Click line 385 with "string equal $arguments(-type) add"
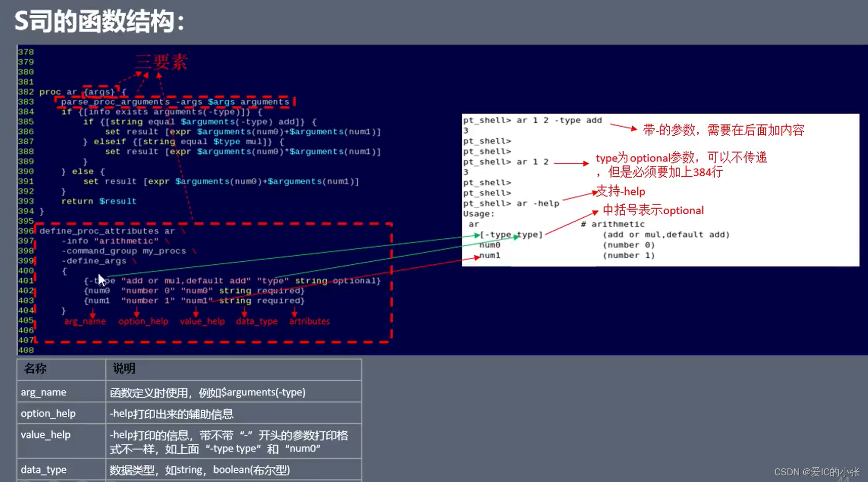Screen dimensions: 868x482 [200, 122]
